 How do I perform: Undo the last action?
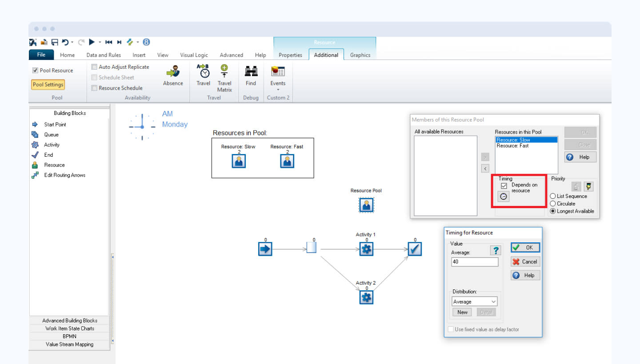[65, 42]
